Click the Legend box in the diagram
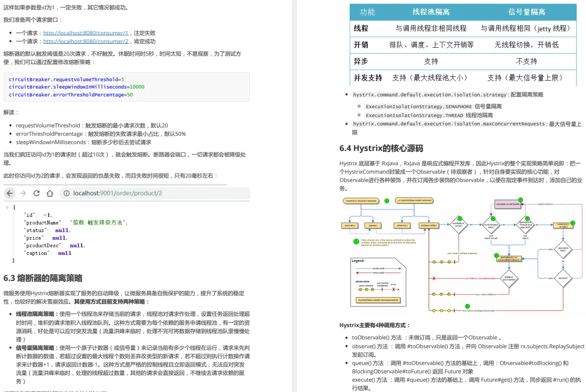Viewport: 586px width, 392px height. [x=378, y=282]
